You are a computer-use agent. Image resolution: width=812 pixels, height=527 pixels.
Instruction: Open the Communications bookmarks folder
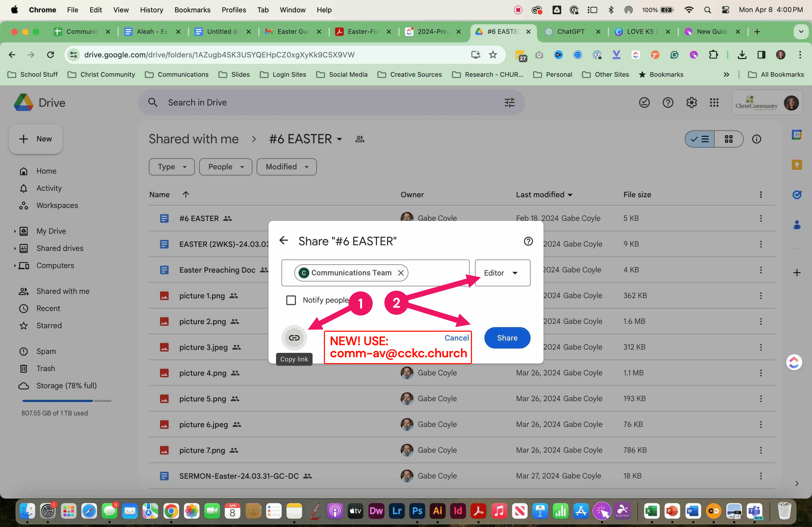[x=177, y=74]
